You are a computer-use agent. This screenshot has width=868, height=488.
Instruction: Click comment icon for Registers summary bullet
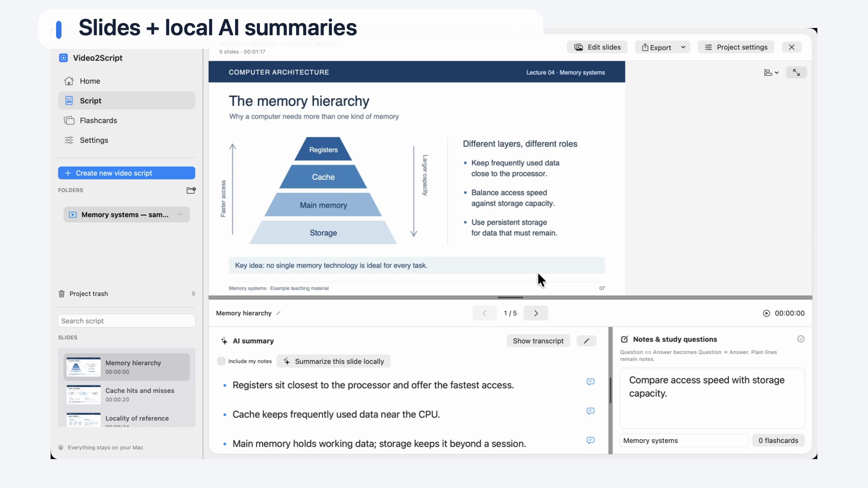click(590, 382)
